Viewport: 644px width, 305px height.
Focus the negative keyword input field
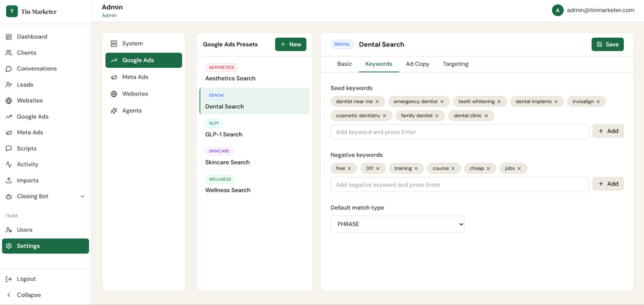460,185
